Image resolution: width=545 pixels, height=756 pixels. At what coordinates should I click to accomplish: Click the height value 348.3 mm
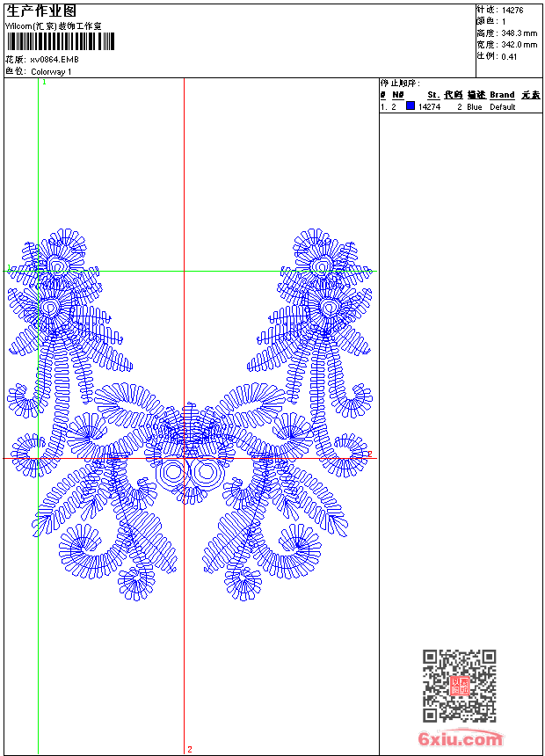(x=519, y=33)
